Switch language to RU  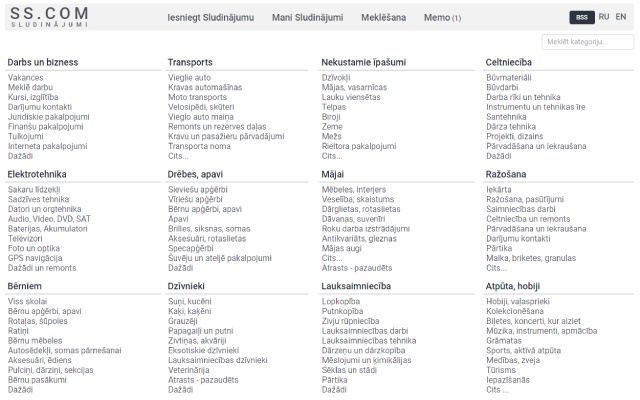coord(604,17)
